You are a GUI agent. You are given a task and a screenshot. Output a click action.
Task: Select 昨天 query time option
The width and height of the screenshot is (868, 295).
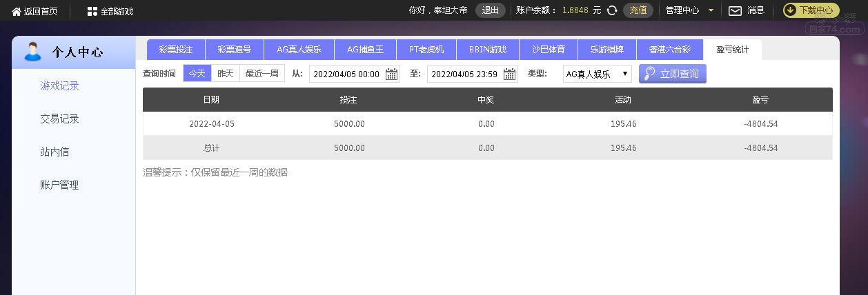coord(226,73)
